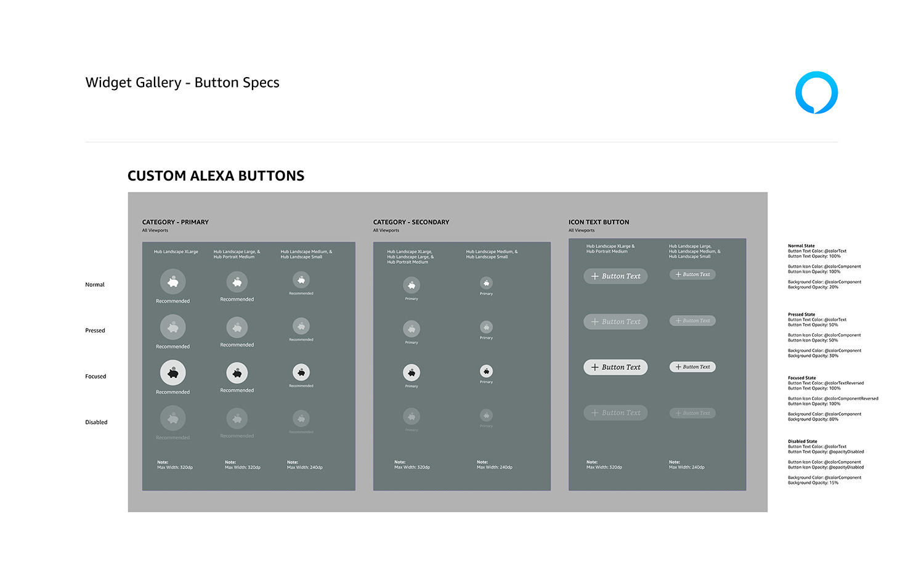Click the 'Disabled State' spec heading

pos(803,441)
